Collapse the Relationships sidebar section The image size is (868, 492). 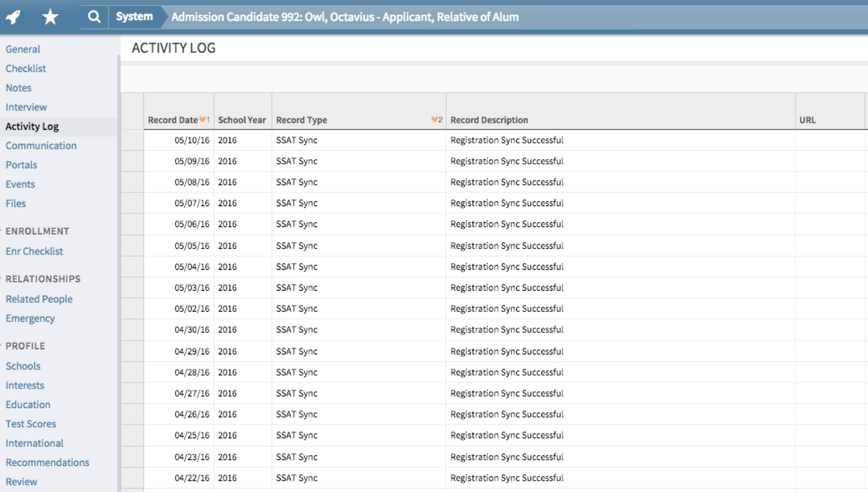[x=2, y=279]
